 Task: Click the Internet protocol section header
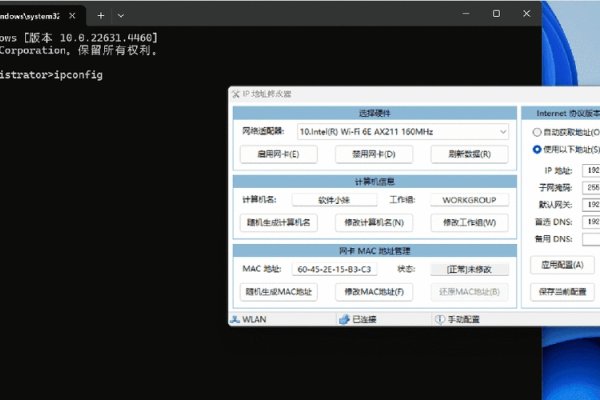(x=561, y=113)
